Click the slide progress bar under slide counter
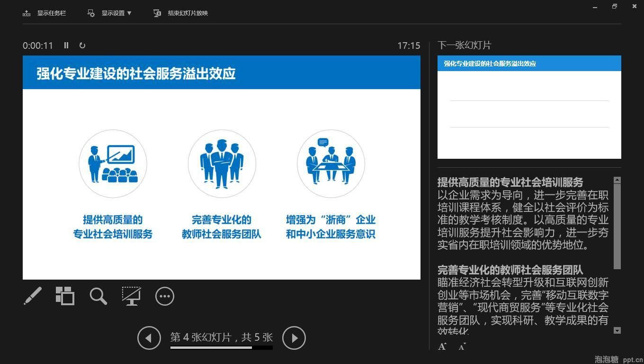This screenshot has width=644, height=364. pyautogui.click(x=221, y=348)
